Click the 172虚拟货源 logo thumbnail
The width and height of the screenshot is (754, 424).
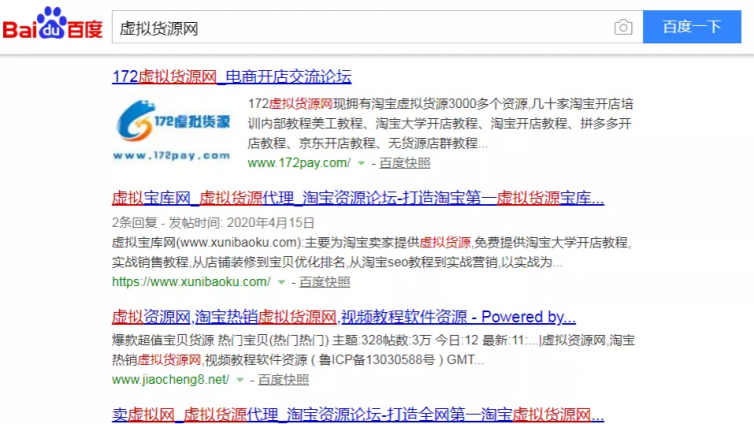[x=172, y=130]
